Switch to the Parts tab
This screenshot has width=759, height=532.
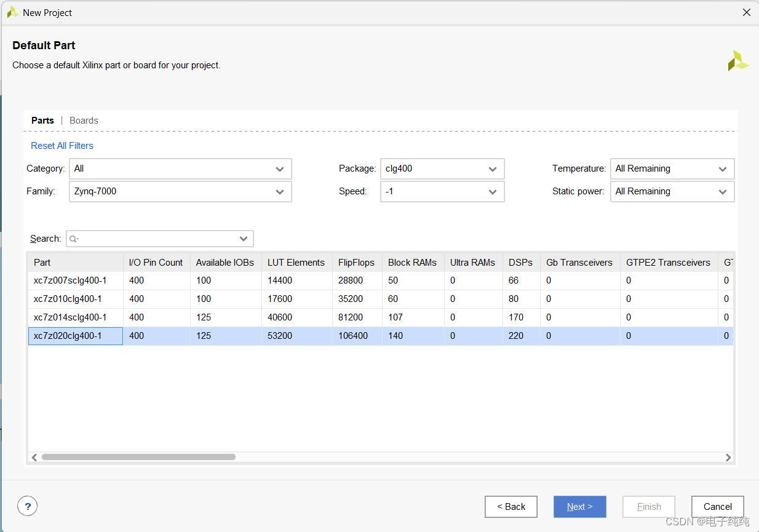42,121
